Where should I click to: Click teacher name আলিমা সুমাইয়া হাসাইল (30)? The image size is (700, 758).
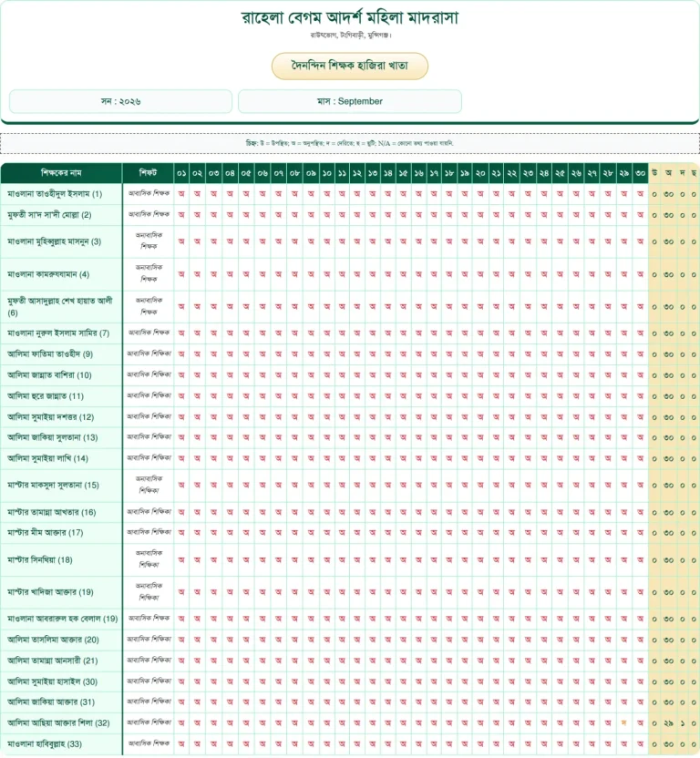pos(52,681)
